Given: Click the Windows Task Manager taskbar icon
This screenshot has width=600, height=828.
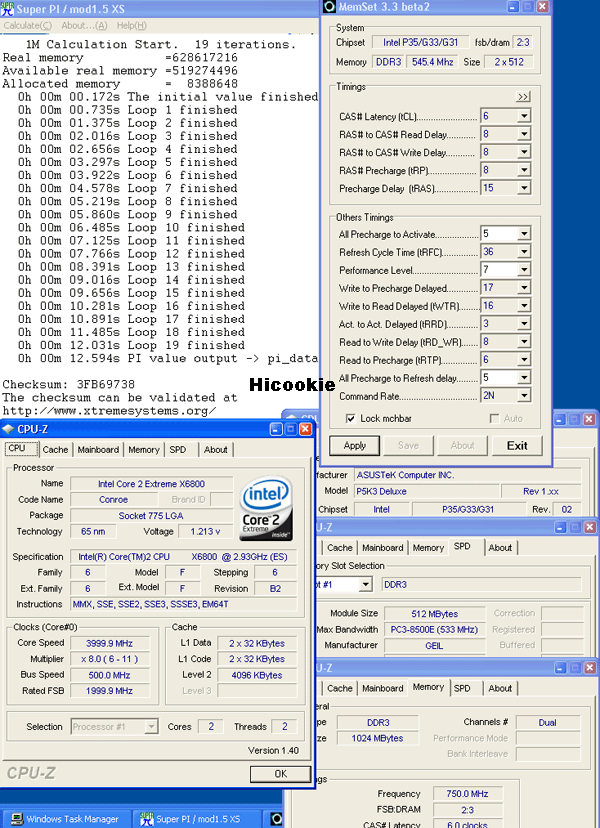Looking at the screenshot, I should 17,819.
